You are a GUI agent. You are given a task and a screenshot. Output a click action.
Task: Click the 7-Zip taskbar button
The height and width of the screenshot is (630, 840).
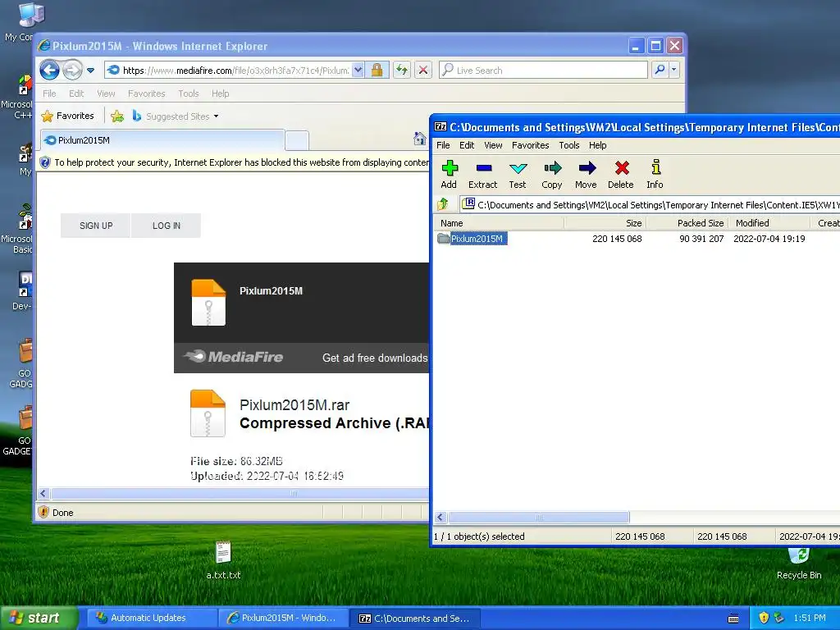click(414, 619)
